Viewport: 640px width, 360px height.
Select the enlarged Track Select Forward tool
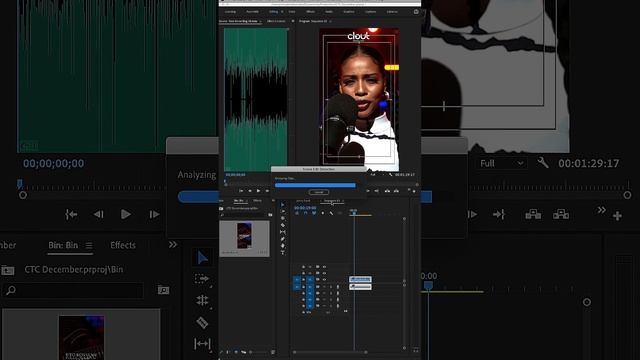click(x=202, y=279)
